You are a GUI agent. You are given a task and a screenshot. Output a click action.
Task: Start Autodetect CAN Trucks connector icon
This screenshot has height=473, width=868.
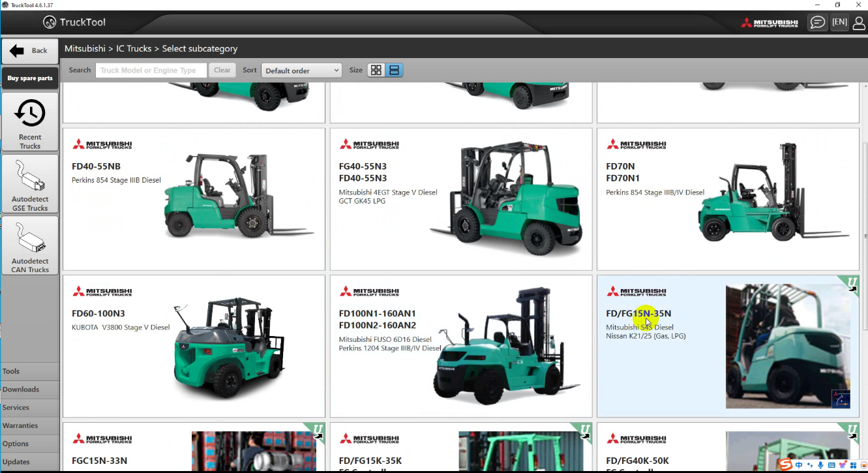click(x=30, y=238)
